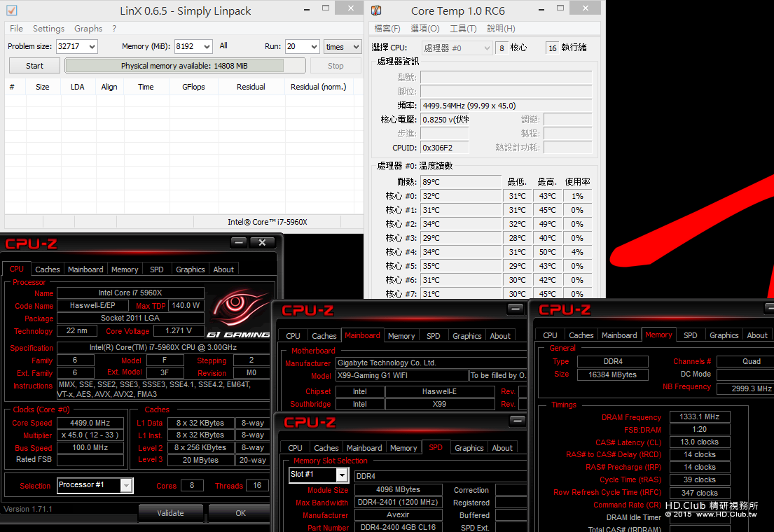
Task: Select the CPU tab in CPU-Z Mainboard window
Action: point(293,336)
